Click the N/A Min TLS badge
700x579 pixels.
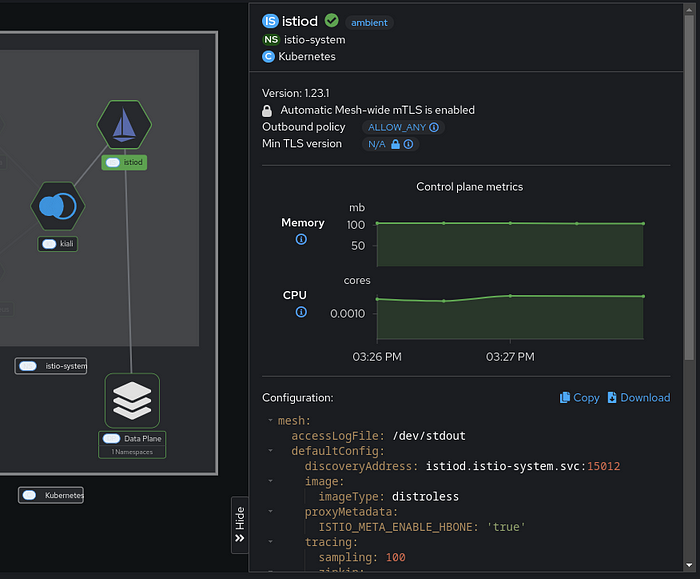[x=390, y=144]
